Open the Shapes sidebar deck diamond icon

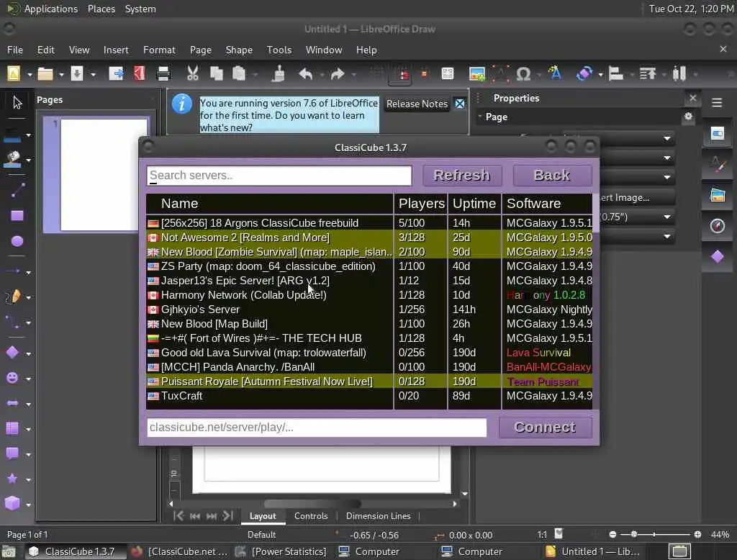(x=718, y=257)
